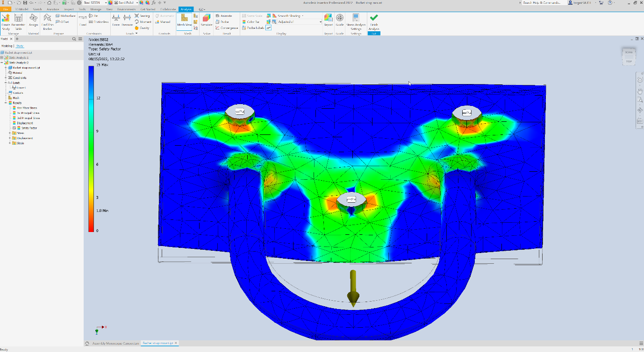
Task: Apply a Gravity load
Action: pos(143,28)
